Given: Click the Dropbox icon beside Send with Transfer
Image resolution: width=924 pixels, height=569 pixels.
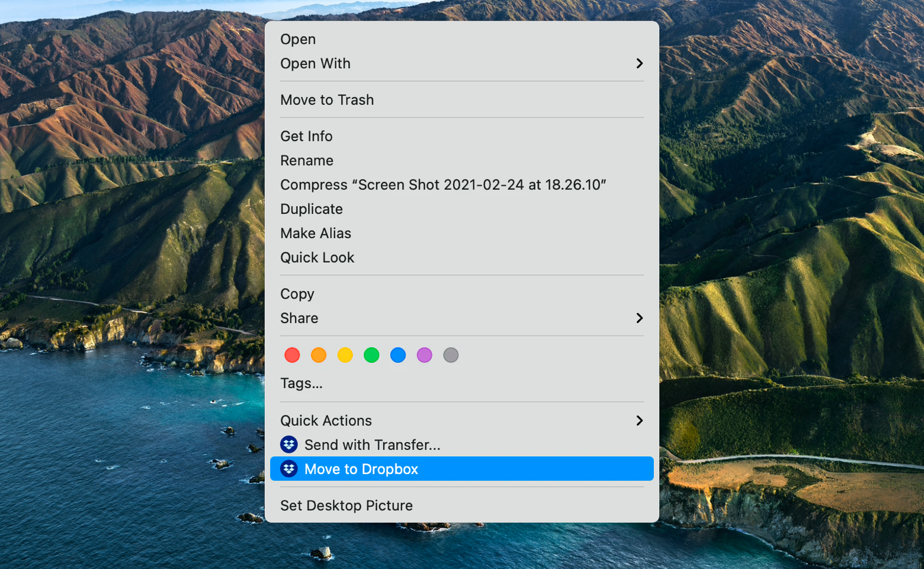Looking at the screenshot, I should tap(289, 444).
